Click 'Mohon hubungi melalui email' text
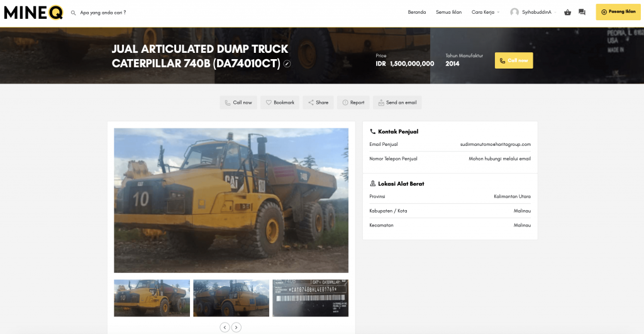The width and height of the screenshot is (644, 334). pos(499,159)
